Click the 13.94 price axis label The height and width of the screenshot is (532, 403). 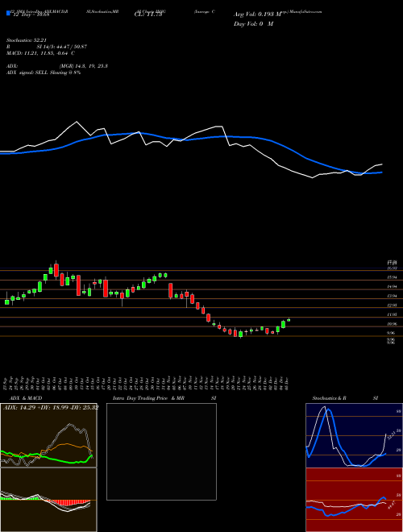392,296
